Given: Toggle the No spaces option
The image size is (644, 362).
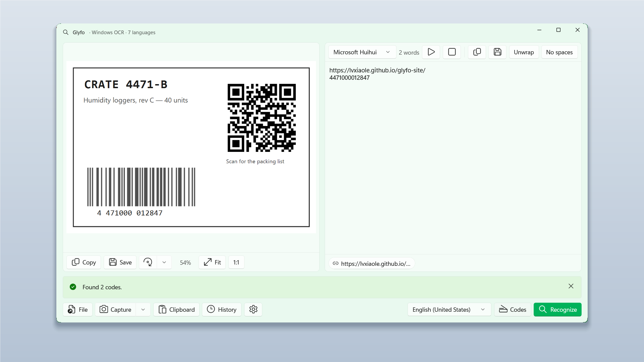Looking at the screenshot, I should [559, 52].
